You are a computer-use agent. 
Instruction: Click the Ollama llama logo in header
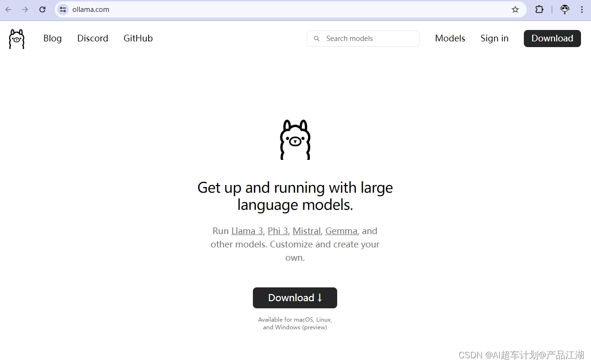17,39
